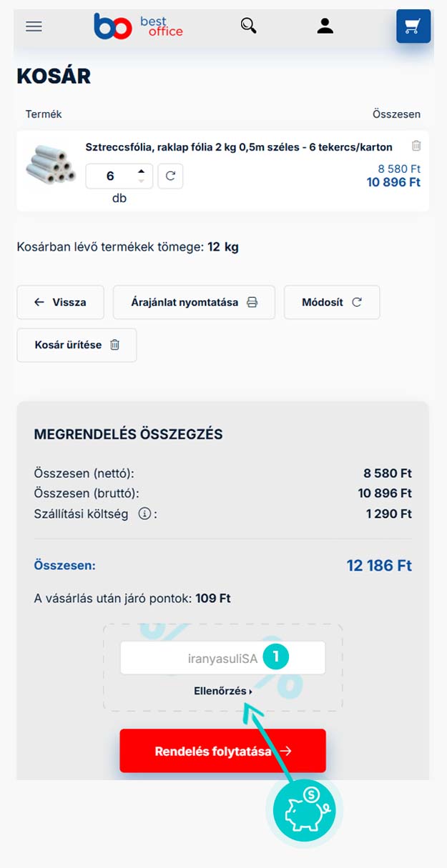Viewport: 447px width, 868px height.
Task: Continue order with Rendelés folytatása
Action: tap(222, 751)
